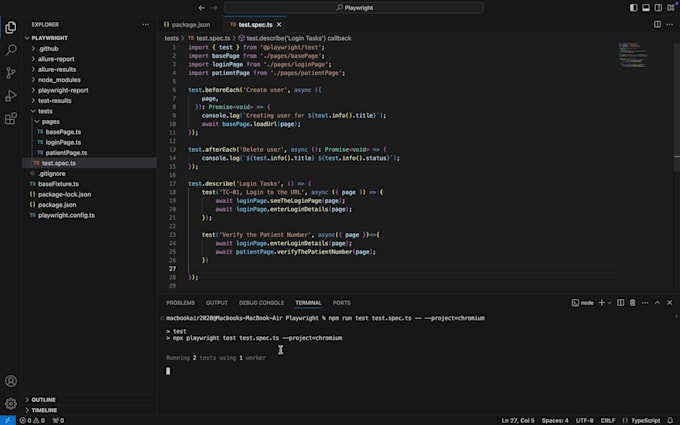The height and width of the screenshot is (425, 680).
Task: Open editor More Actions ellipsis
Action: pyautogui.click(x=670, y=24)
